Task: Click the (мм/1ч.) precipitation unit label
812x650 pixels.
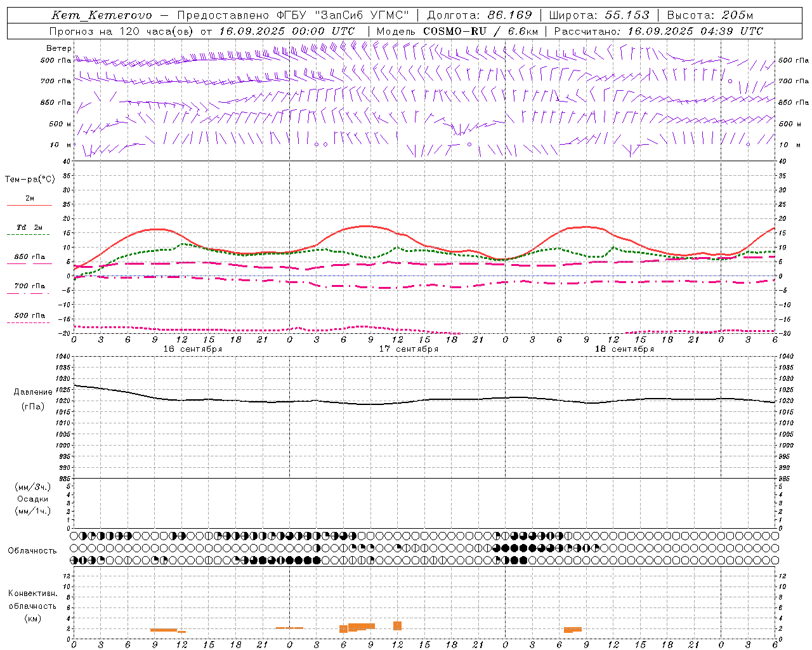Action: pyautogui.click(x=33, y=511)
